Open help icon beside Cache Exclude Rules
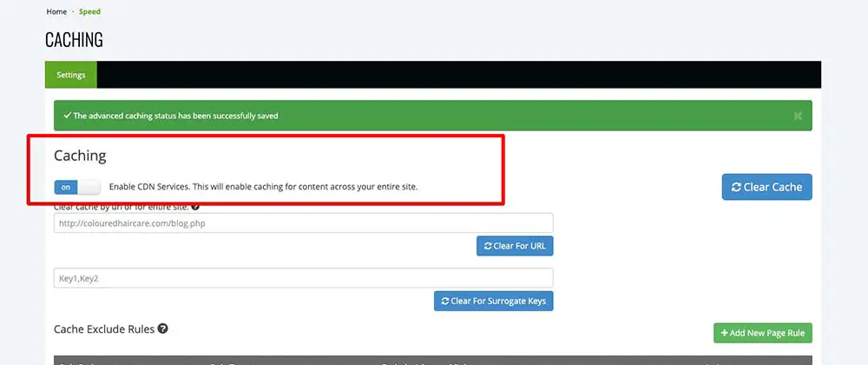The width and height of the screenshot is (868, 365). click(x=163, y=328)
